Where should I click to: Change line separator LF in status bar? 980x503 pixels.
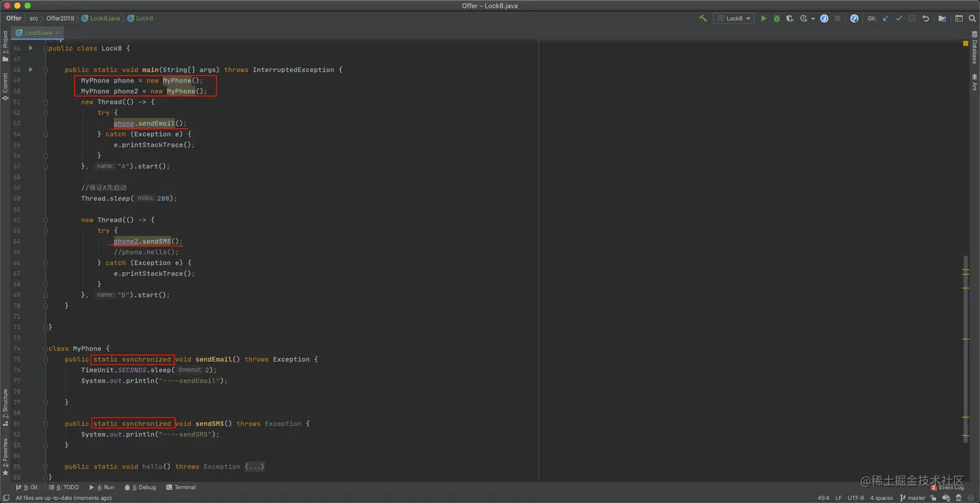click(x=839, y=498)
